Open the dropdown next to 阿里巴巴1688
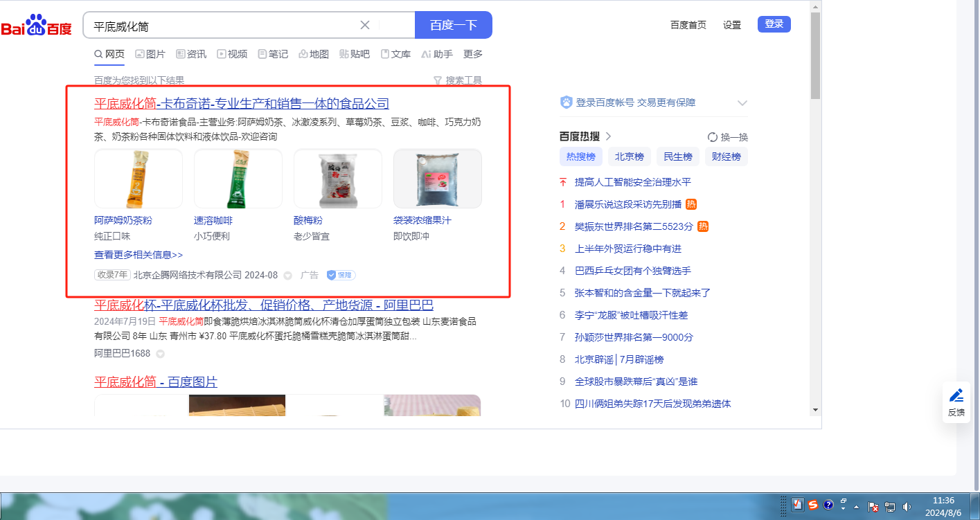 click(160, 354)
